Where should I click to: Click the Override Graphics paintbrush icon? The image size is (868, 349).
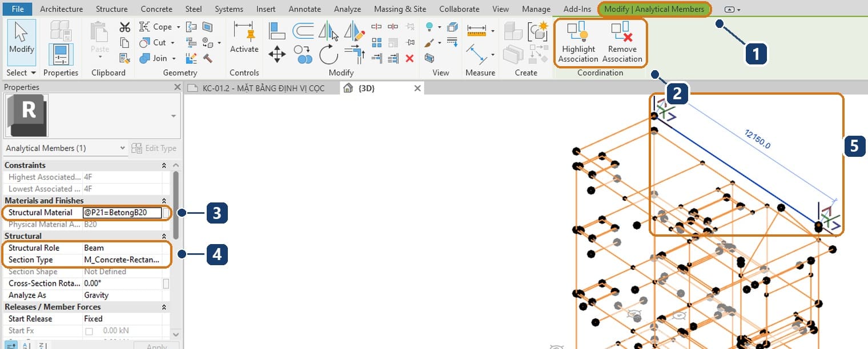pyautogui.click(x=429, y=43)
